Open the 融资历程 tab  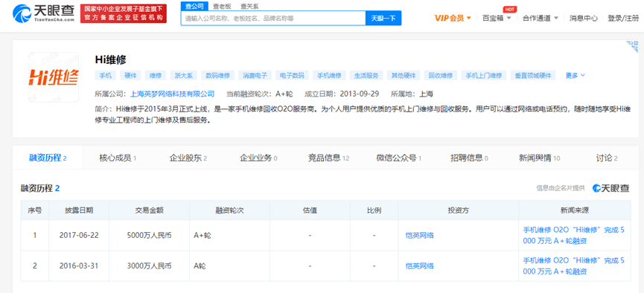(48, 158)
